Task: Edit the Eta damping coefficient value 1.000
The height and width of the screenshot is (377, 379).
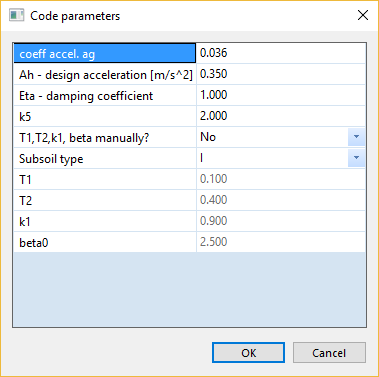Action: 281,95
